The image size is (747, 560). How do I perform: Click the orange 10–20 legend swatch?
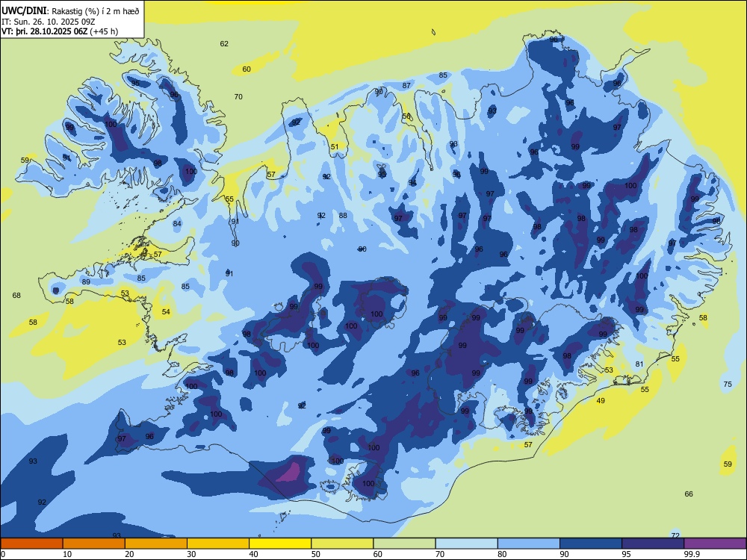coord(94,544)
